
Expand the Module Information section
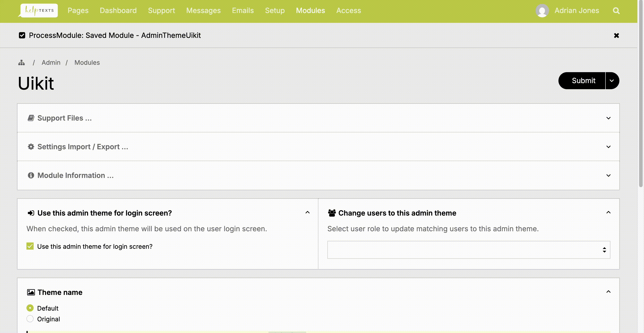coord(608,175)
